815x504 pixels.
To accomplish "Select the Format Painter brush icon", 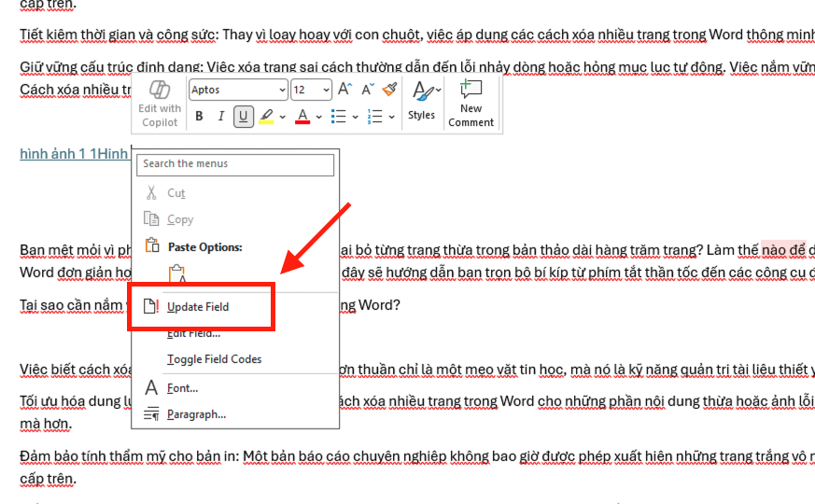I will coord(390,90).
